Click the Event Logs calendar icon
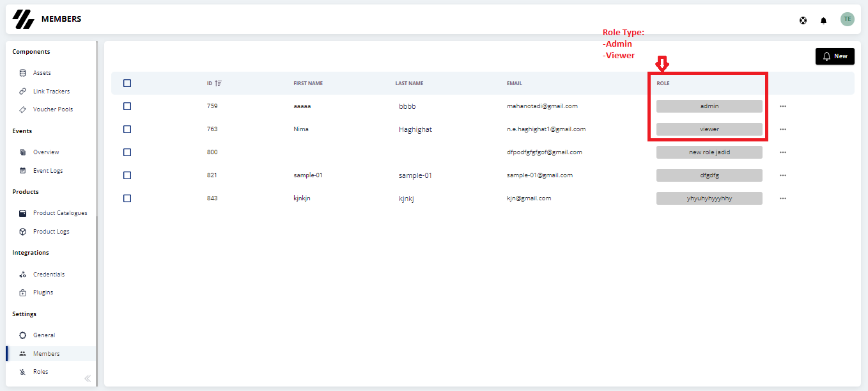 click(x=23, y=171)
